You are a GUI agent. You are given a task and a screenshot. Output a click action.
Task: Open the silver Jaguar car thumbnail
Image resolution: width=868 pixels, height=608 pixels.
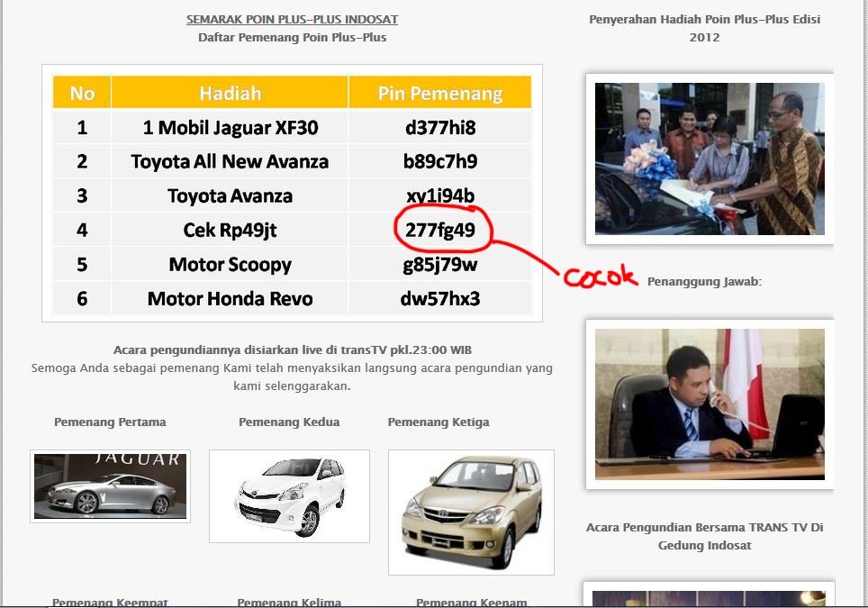110,486
